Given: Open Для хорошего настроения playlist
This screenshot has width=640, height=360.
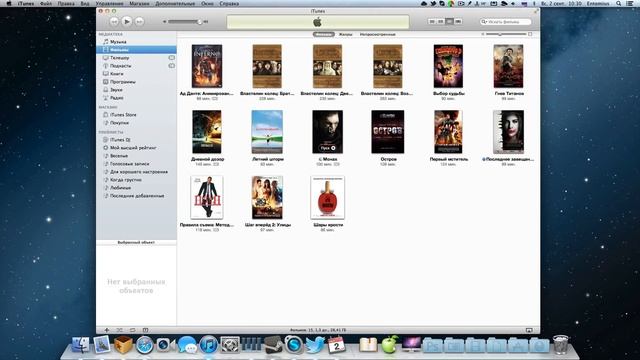Looking at the screenshot, I should point(139,172).
